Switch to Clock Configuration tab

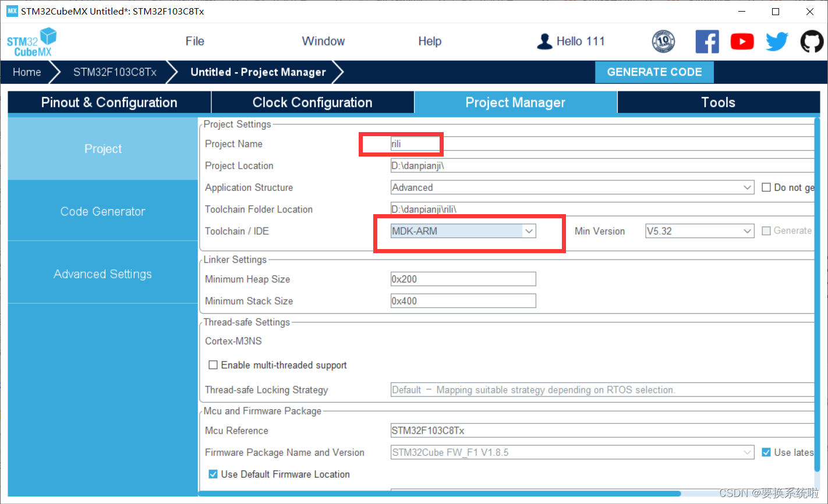[312, 102]
